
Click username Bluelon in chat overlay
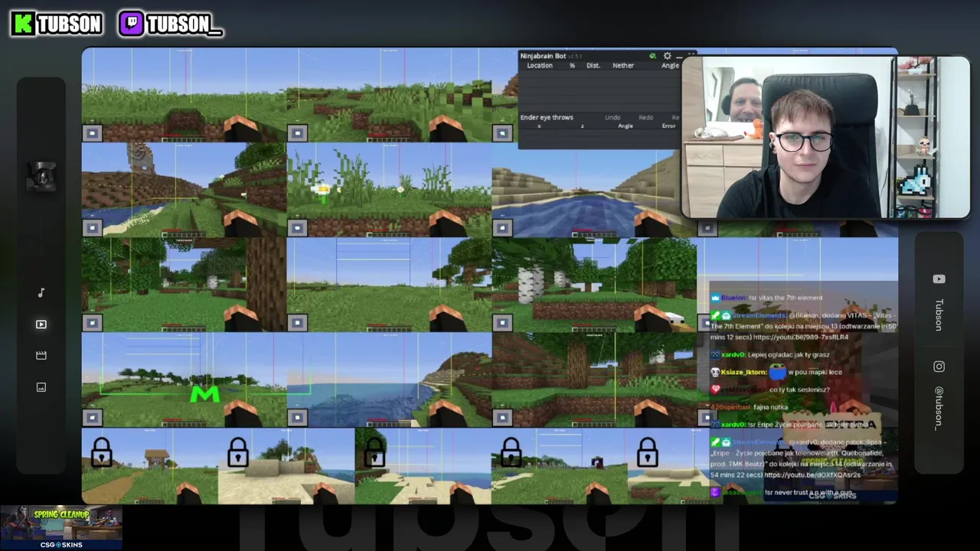[x=733, y=298]
